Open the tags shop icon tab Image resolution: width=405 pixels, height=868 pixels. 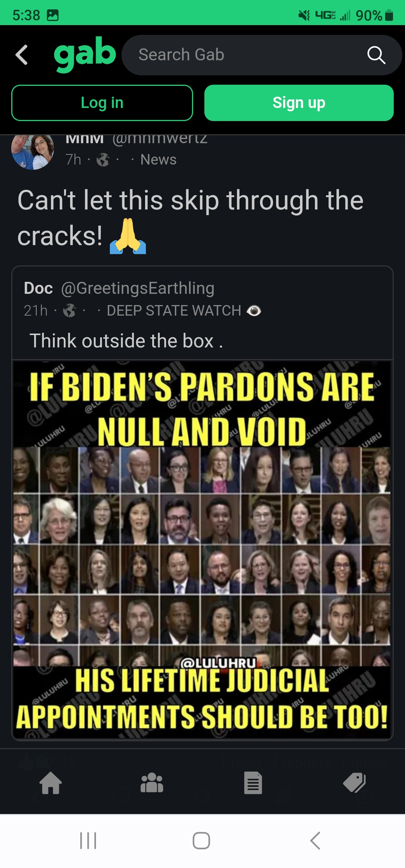click(354, 783)
